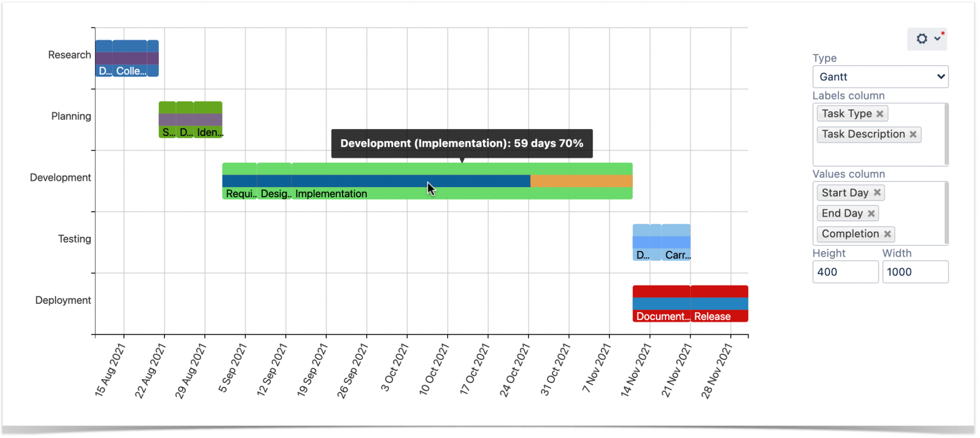Expand the chevron next to the gear icon
Image resolution: width=980 pixels, height=438 pixels.
tap(936, 40)
